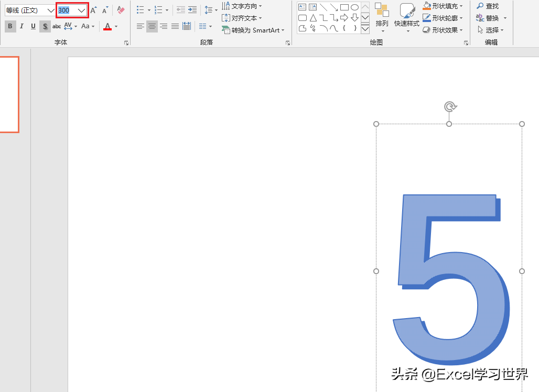Open font color dropdown arrow
Image resolution: width=539 pixels, height=392 pixels.
(116, 26)
